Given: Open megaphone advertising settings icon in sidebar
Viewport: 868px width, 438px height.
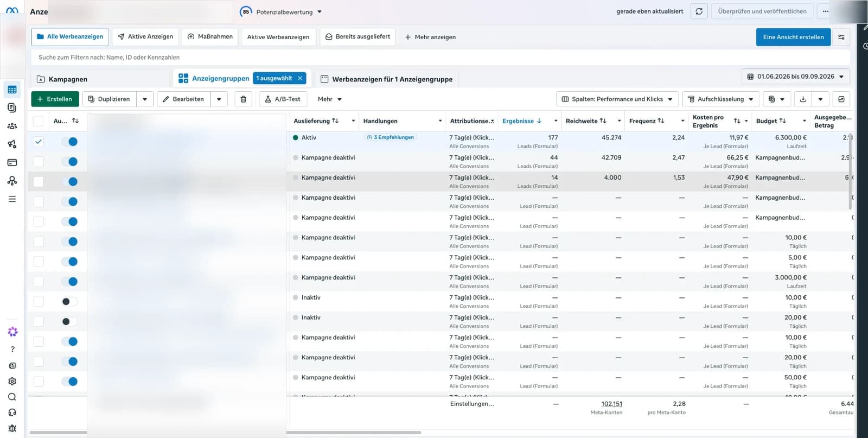Looking at the screenshot, I should pos(12,144).
